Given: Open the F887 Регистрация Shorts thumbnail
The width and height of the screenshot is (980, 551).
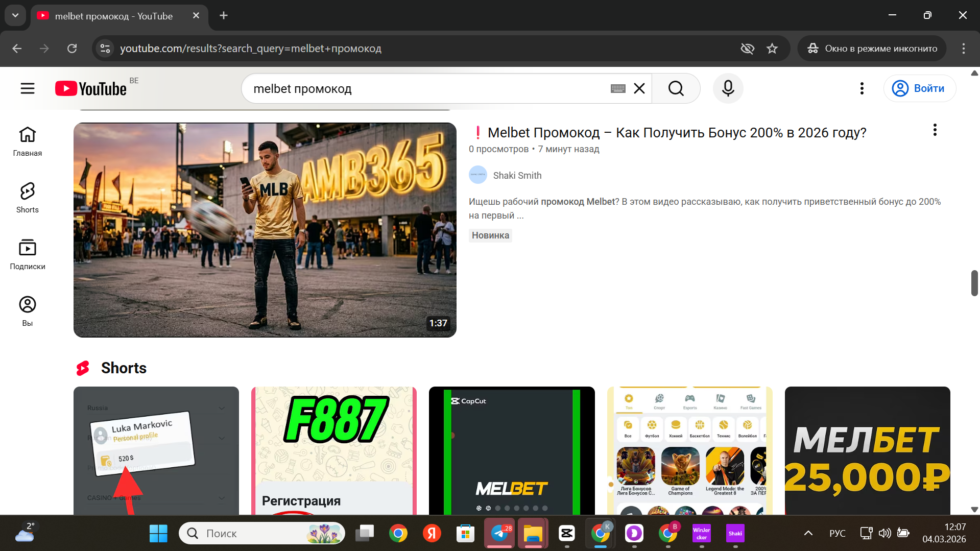Looking at the screenshot, I should (x=334, y=450).
